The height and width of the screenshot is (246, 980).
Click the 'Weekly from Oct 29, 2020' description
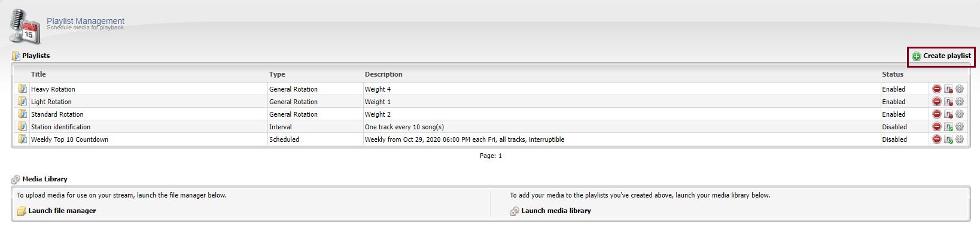click(x=465, y=139)
